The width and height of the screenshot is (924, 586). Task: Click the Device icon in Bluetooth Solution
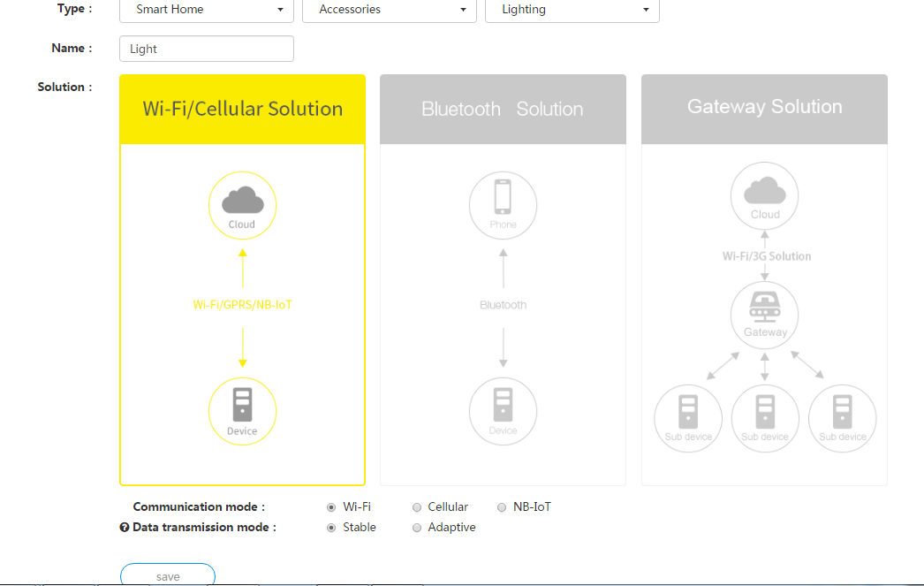503,411
